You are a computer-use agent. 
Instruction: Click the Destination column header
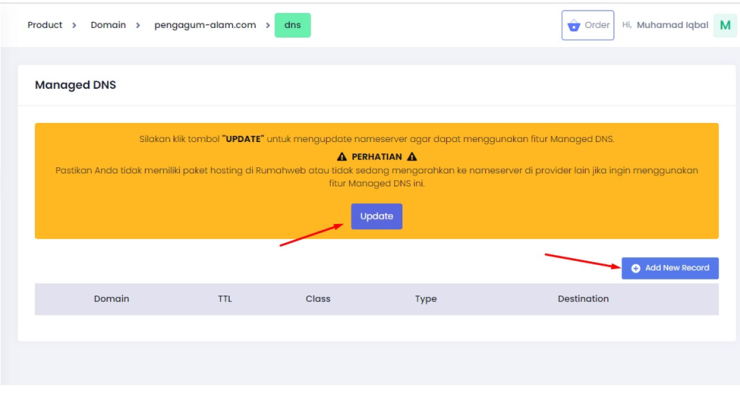[583, 299]
